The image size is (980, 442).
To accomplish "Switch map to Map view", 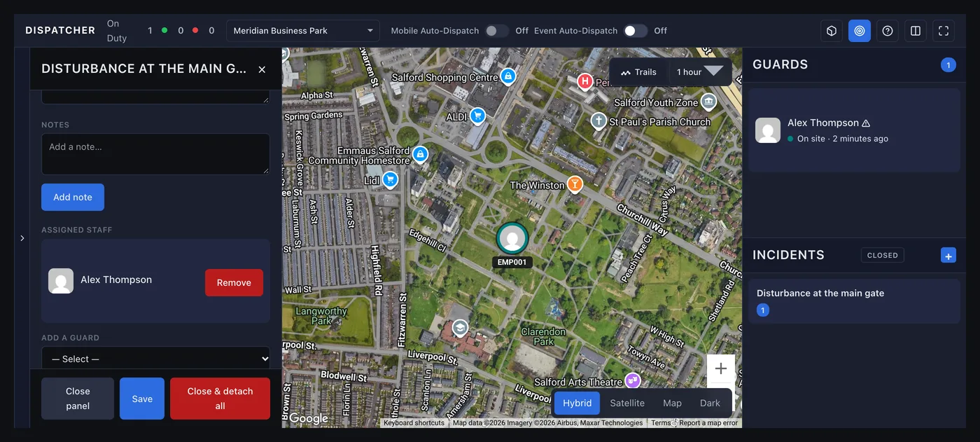I will [x=672, y=403].
